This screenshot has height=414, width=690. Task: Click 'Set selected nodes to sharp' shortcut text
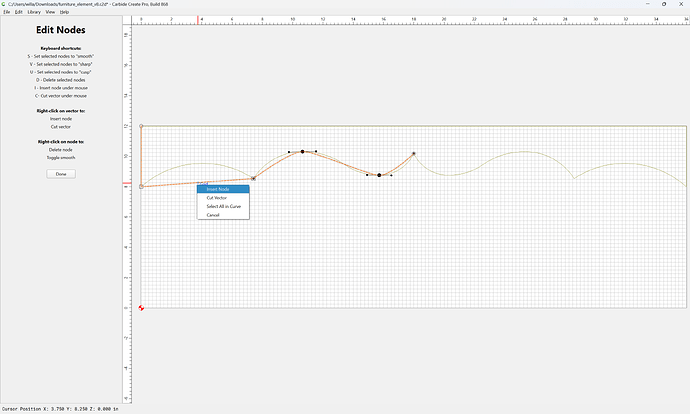pyautogui.click(x=61, y=64)
